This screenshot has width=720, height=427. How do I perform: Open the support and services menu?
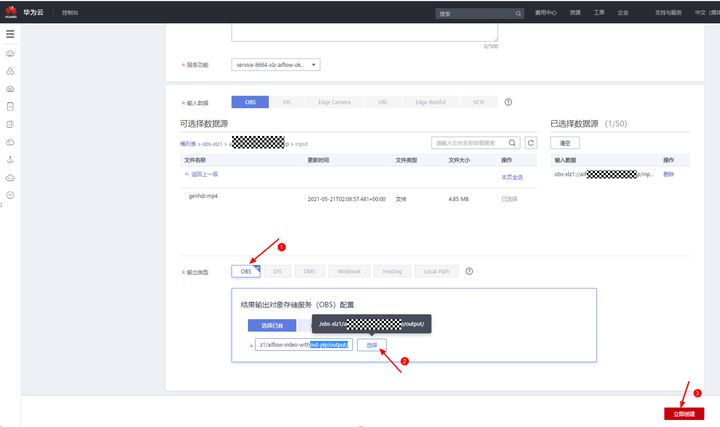tap(668, 12)
